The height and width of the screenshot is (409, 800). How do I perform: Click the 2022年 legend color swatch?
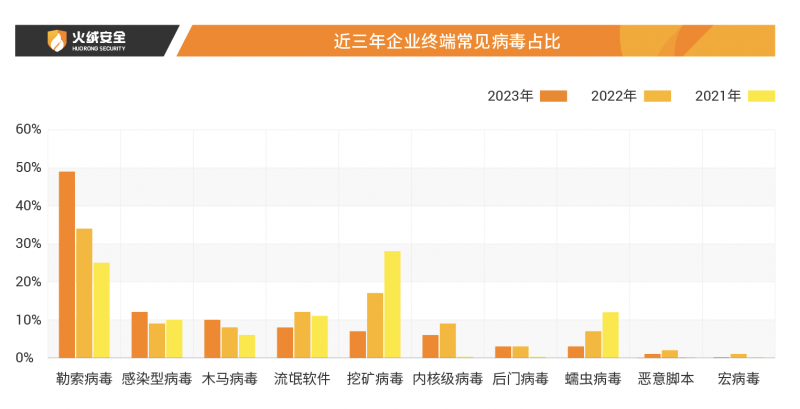(657, 96)
